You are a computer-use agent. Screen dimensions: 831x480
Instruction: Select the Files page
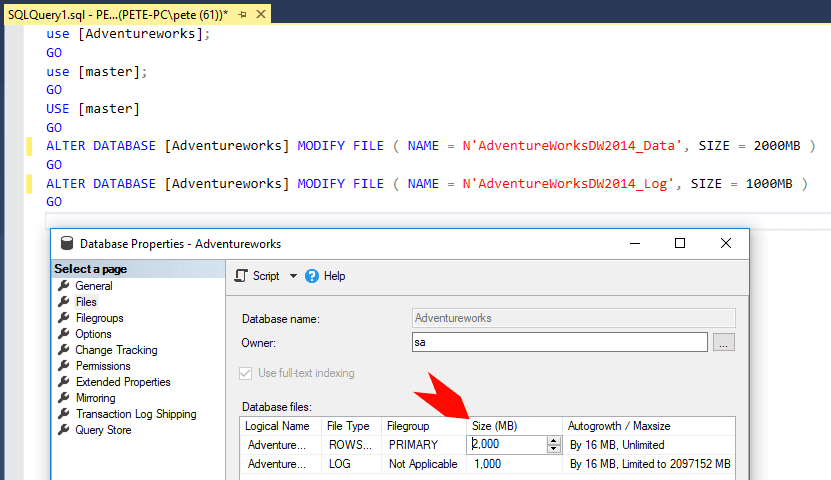[86, 302]
